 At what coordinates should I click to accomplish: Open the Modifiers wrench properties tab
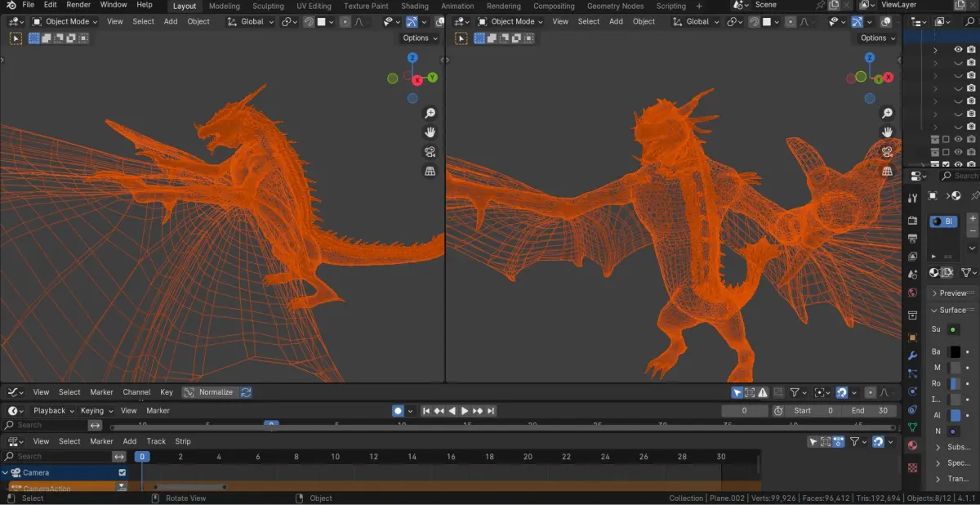(912, 355)
